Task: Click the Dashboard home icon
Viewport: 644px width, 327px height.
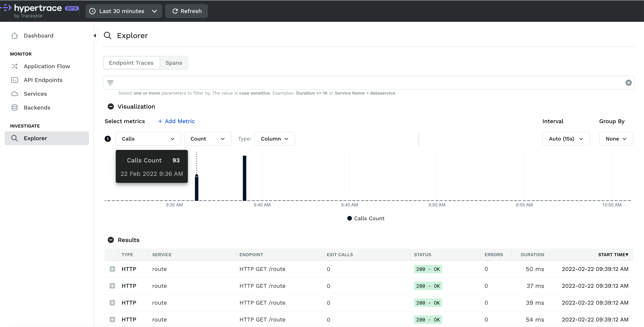Action: pos(15,35)
